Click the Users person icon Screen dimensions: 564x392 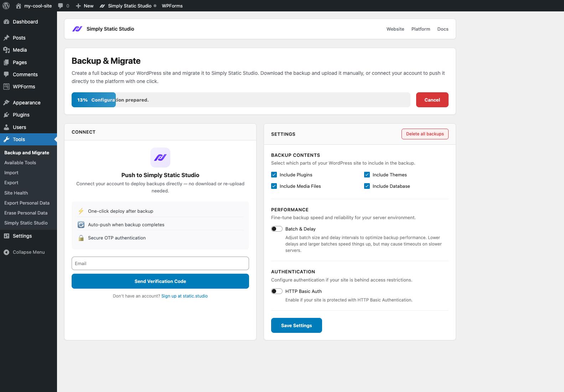[x=6, y=127]
